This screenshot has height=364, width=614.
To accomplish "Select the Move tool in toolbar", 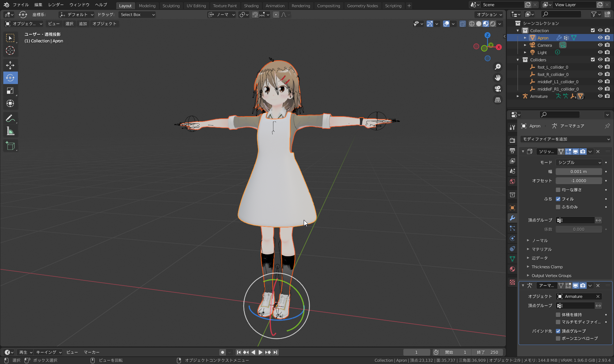I will coord(10,65).
